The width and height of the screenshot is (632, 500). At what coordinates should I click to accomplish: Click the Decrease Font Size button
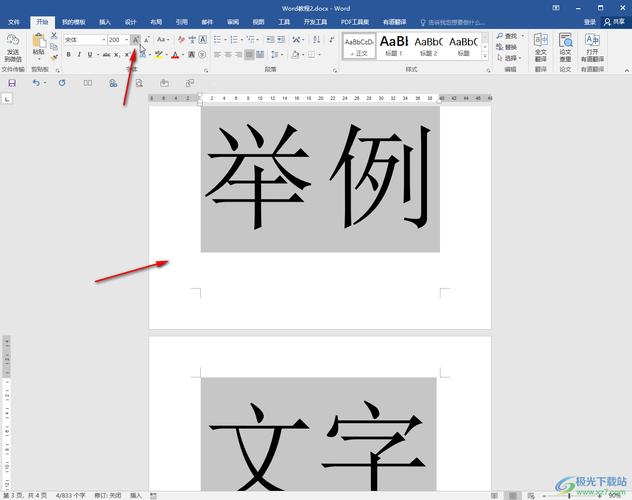point(147,39)
